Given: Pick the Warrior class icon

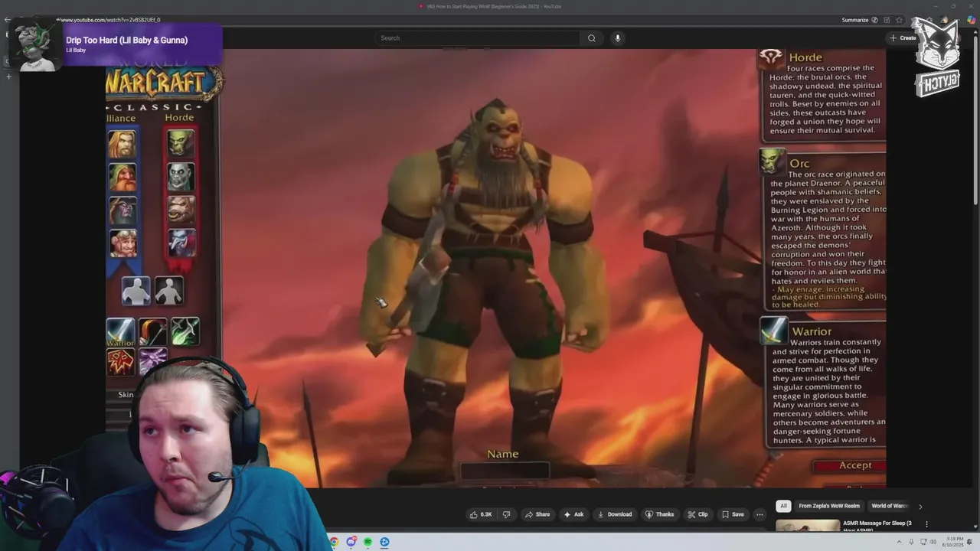Looking at the screenshot, I should point(120,332).
